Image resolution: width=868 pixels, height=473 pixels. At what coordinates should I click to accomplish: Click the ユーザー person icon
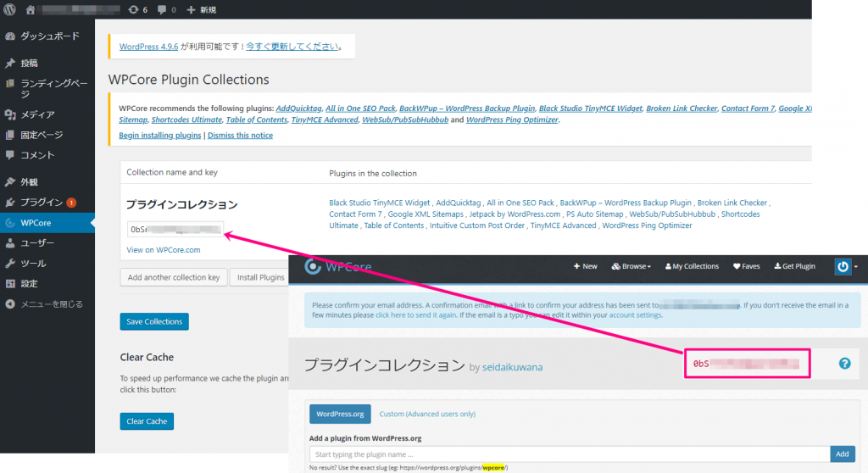tap(10, 242)
